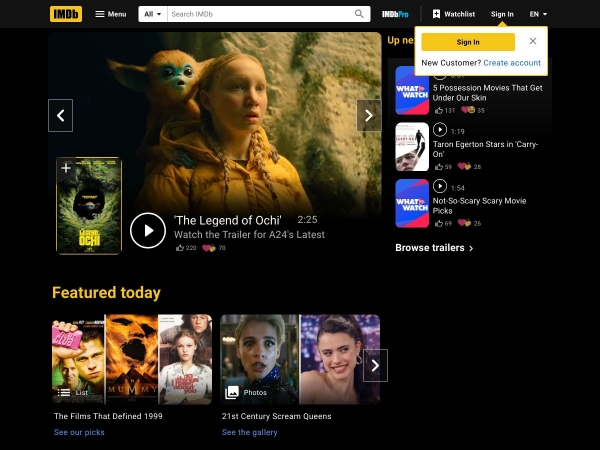Viewport: 600px width, 450px height.
Task: Open the Watchlist bookmark icon
Action: pos(436,14)
